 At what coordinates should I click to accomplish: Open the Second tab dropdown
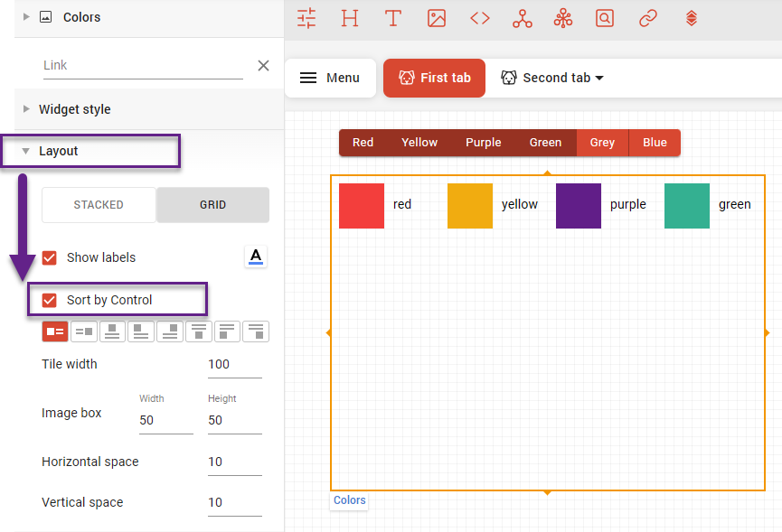point(552,78)
